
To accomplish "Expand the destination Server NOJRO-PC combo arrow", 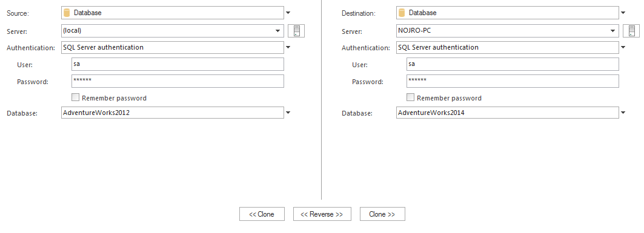I will click(612, 31).
